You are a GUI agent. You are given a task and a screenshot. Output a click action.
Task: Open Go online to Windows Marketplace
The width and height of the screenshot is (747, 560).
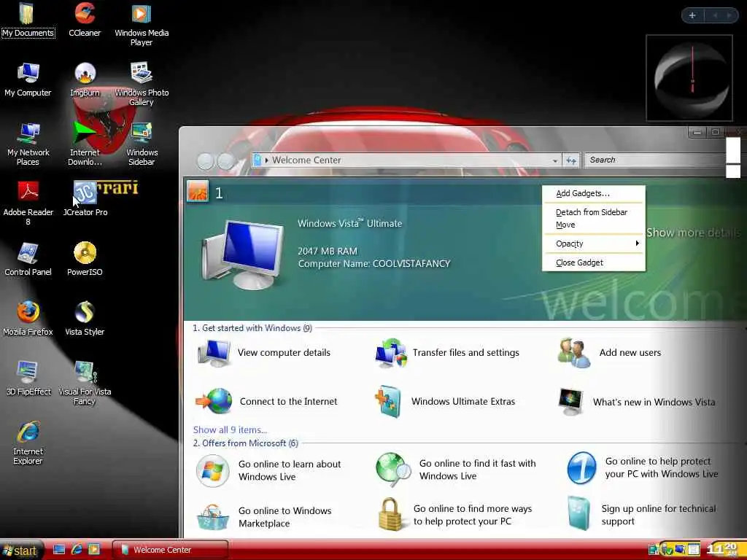[264, 517]
